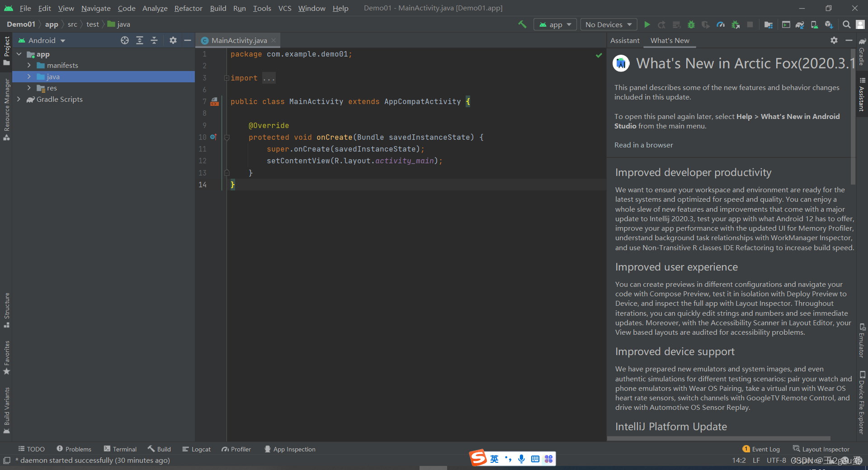Click the user account avatar icon
Viewport: 868px width, 470px height.
pyautogui.click(x=860, y=24)
